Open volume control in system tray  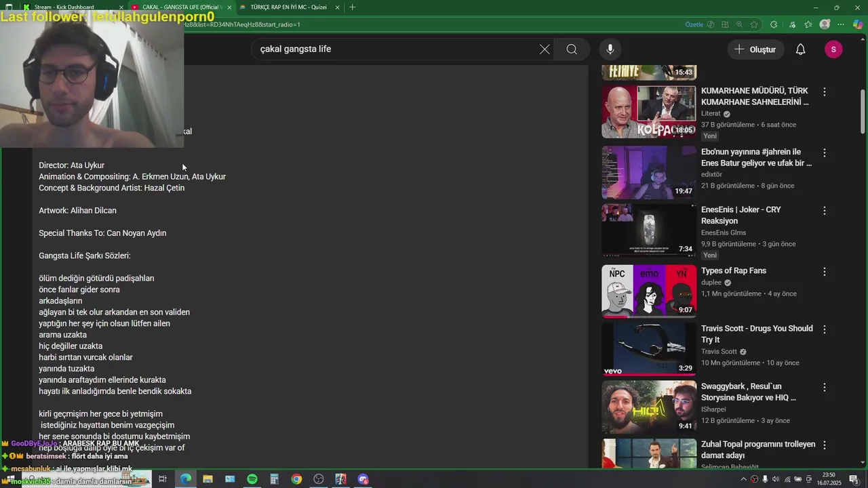776,479
